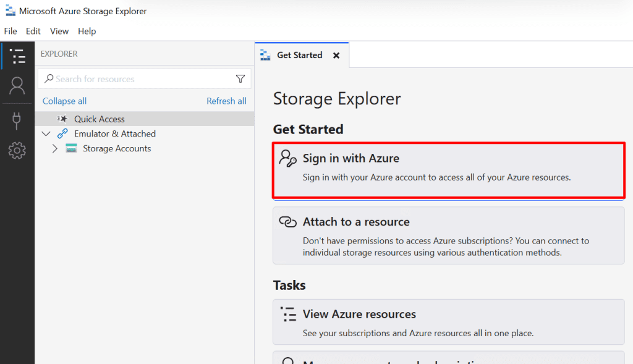Image resolution: width=633 pixels, height=364 pixels.
Task: Close the Get Started tab
Action: (x=336, y=55)
